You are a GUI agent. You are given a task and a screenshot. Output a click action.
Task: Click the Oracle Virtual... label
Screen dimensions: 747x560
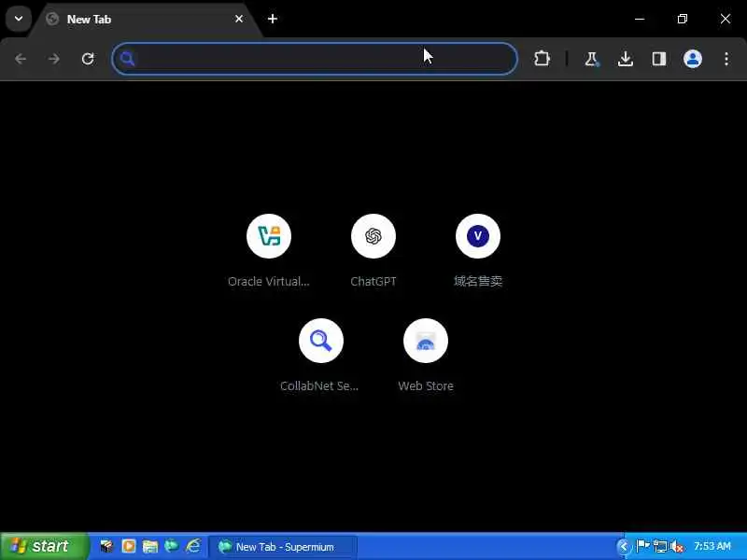[269, 282]
